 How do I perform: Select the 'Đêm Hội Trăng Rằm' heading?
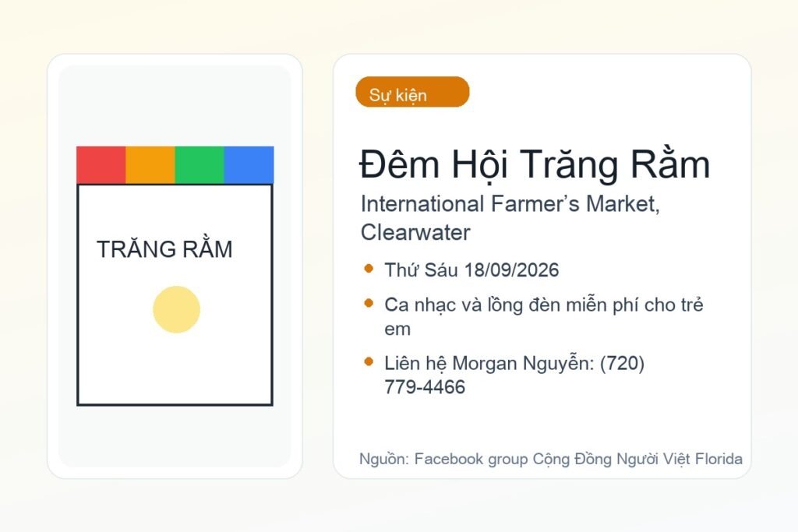[535, 165]
